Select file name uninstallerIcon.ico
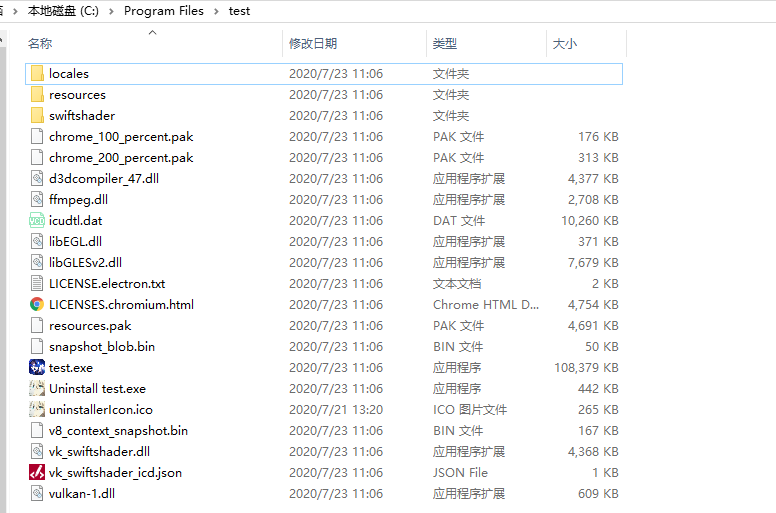This screenshot has height=513, width=776. 101,410
